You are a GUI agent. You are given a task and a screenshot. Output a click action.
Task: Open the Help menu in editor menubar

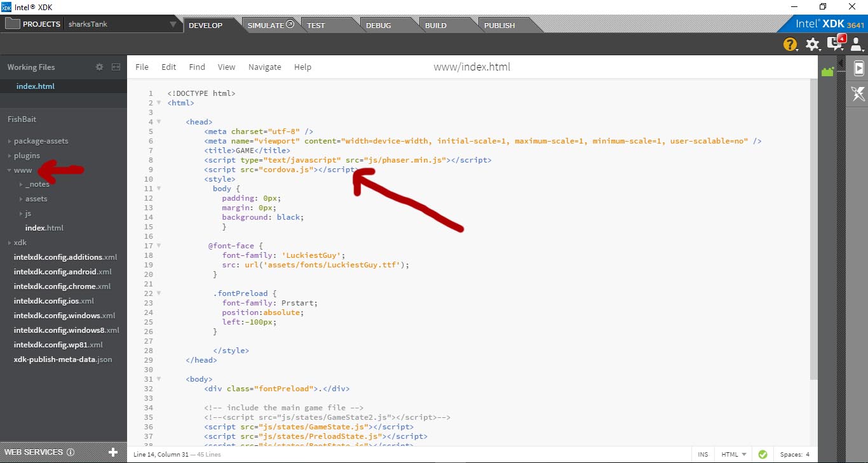click(x=302, y=67)
